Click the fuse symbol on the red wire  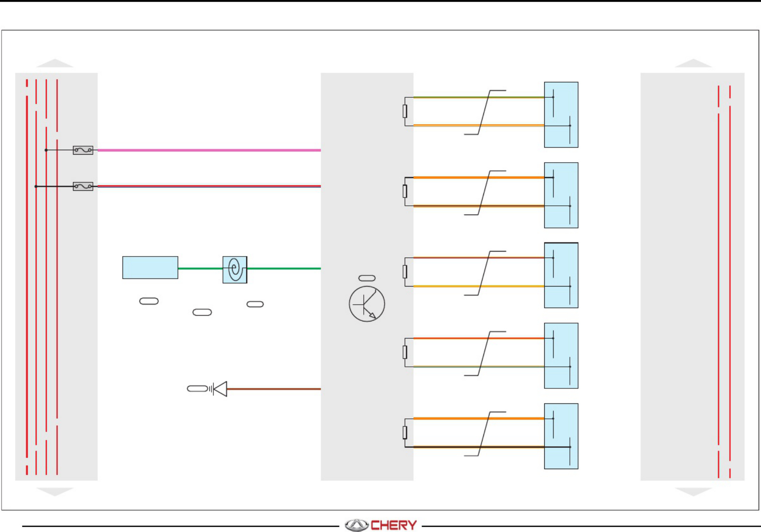83,186
